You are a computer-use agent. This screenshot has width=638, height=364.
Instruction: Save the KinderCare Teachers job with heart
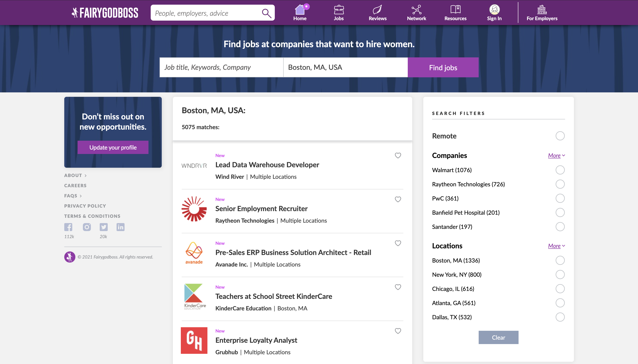click(x=398, y=287)
